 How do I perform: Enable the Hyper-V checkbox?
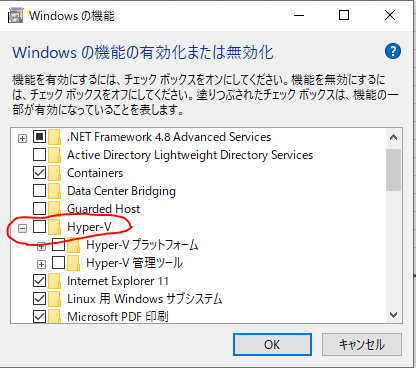(39, 227)
